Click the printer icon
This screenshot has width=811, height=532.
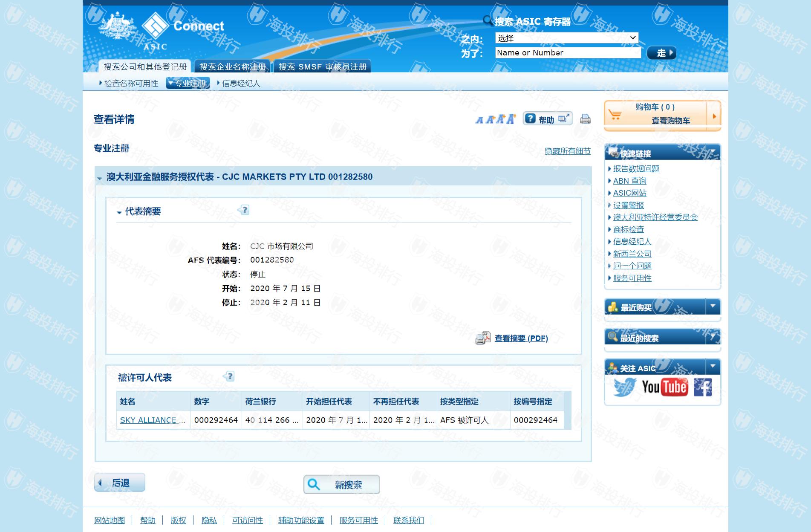click(585, 119)
